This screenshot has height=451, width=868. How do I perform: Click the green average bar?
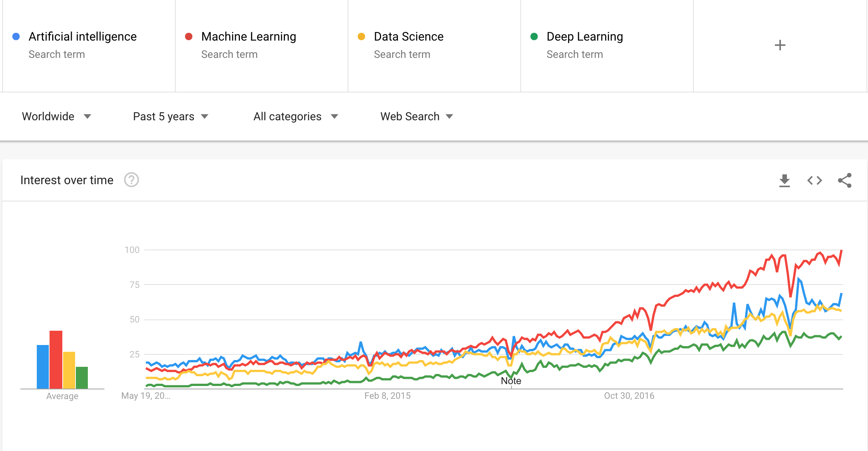point(82,377)
